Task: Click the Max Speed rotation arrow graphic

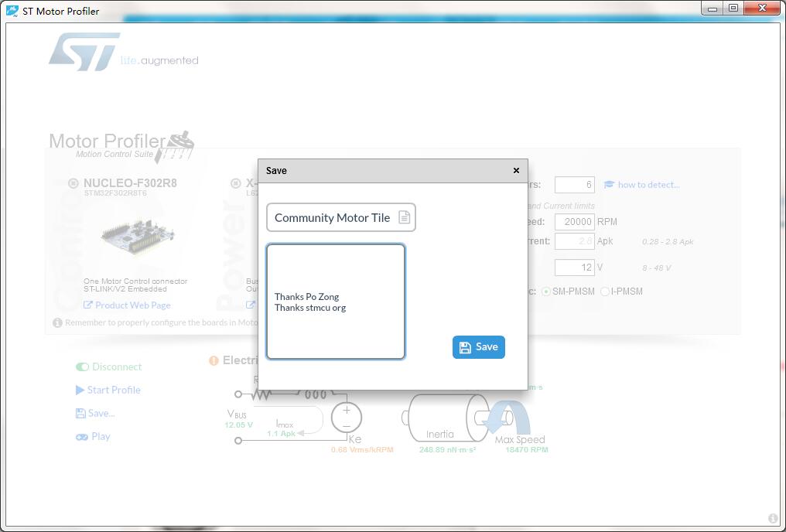Action: tap(509, 418)
